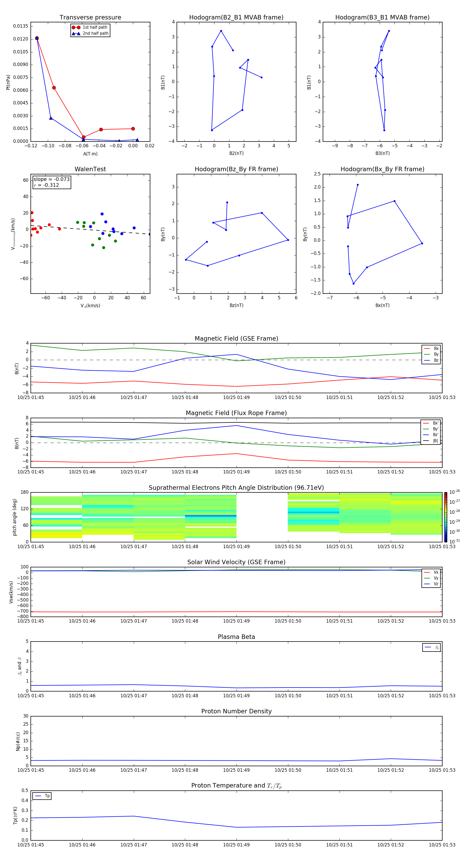Click the 'Solar Wind Velocity (GSE Frame)' title
The image size is (473, 868).
[x=236, y=562]
